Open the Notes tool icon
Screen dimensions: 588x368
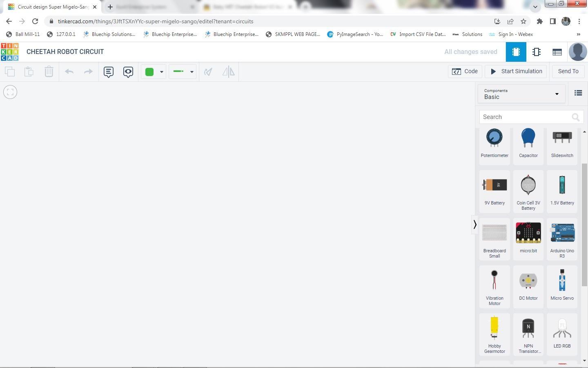pos(108,72)
